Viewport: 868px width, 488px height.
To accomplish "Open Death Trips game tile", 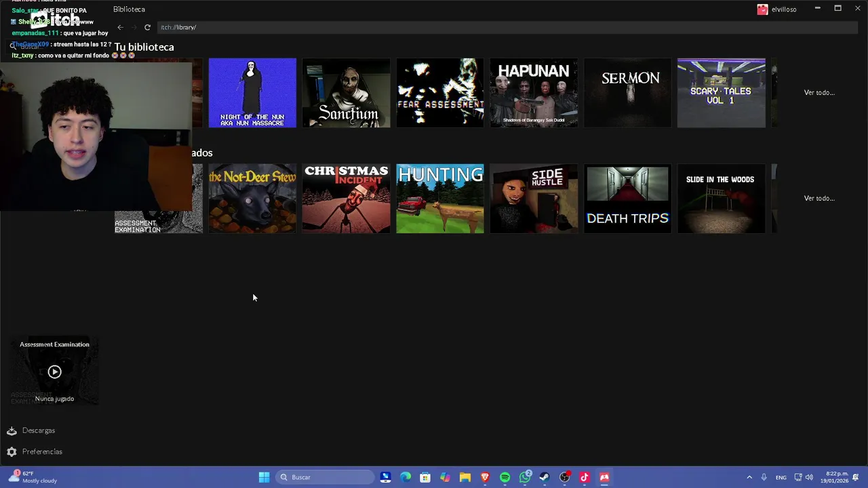I will [627, 199].
